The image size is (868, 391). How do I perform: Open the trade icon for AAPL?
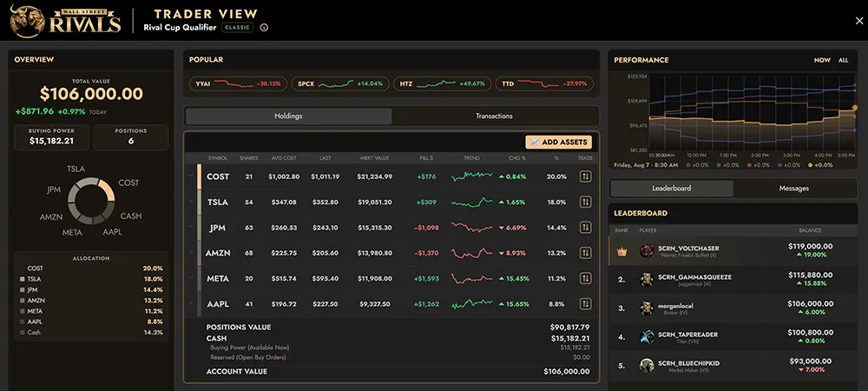click(585, 304)
